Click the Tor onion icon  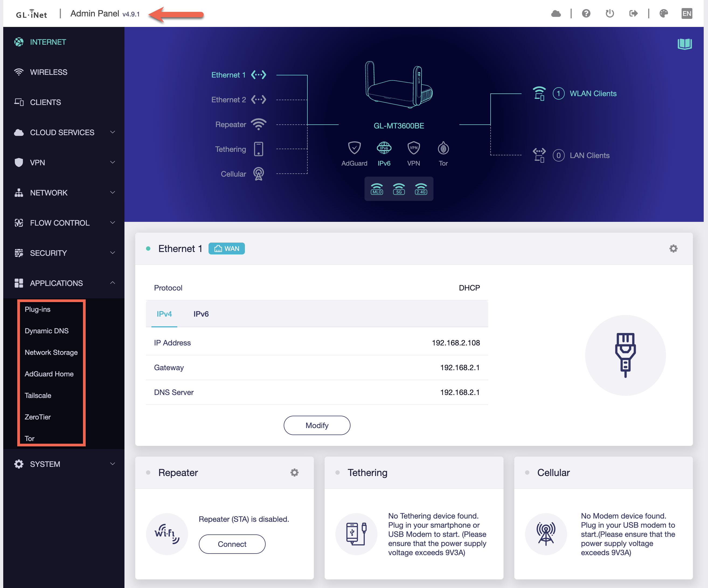(443, 148)
